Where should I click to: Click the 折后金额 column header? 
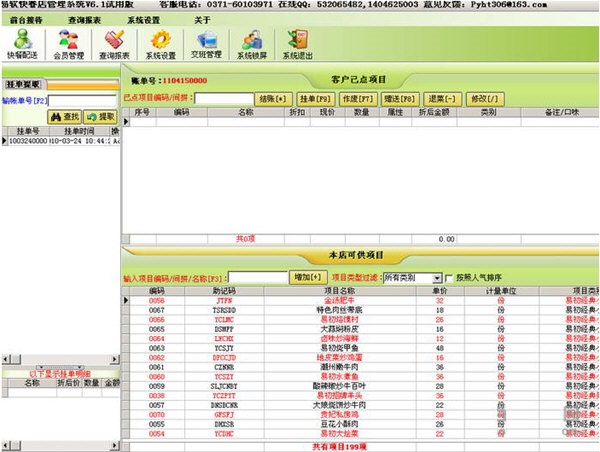(x=434, y=112)
